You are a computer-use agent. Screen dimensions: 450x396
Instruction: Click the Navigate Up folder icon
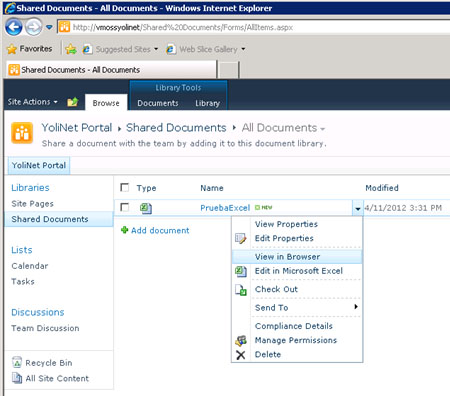point(73,102)
